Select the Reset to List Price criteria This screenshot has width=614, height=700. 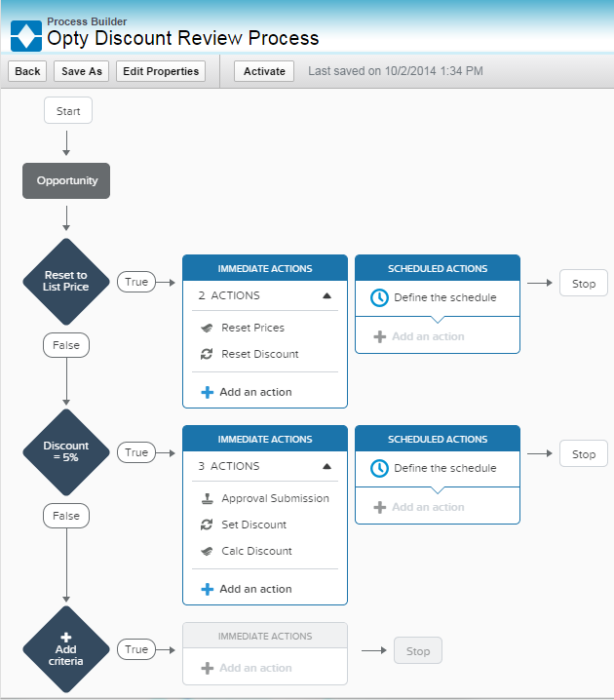66,282
